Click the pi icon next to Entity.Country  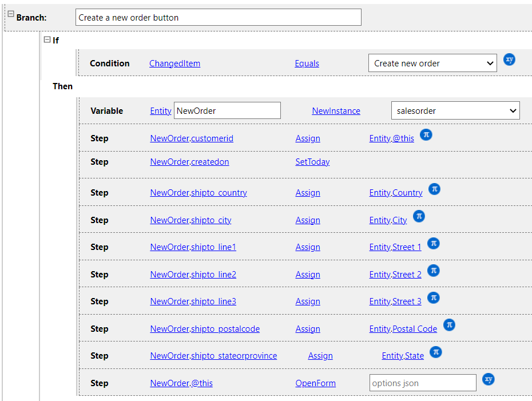(434, 189)
